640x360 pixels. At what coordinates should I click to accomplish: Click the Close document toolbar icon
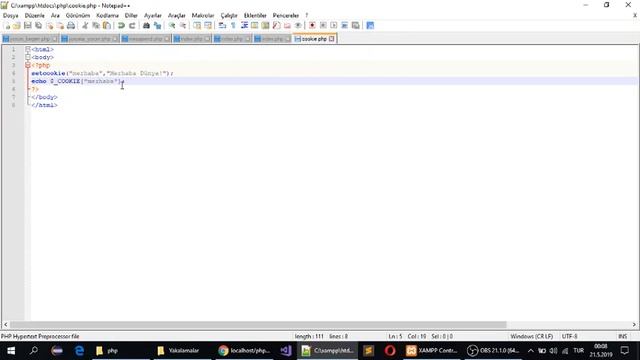click(49, 26)
